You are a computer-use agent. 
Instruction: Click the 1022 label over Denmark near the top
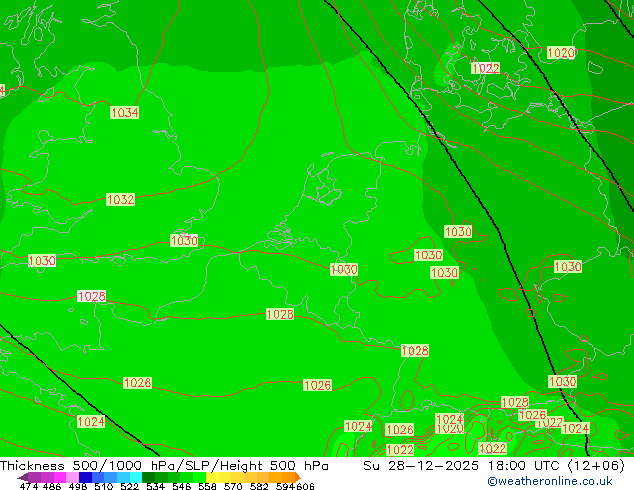pos(486,68)
